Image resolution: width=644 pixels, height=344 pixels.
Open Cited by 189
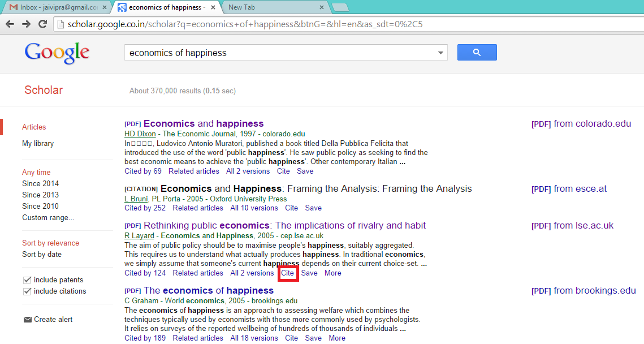point(145,338)
